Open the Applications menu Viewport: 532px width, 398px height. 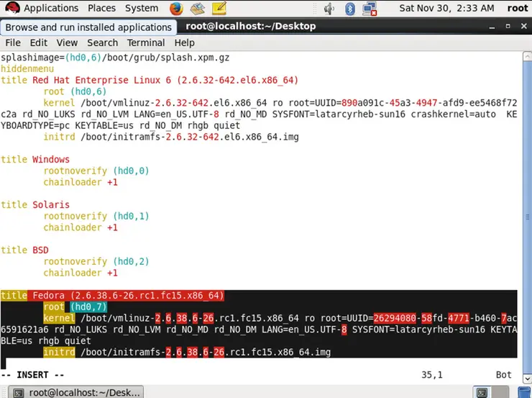click(51, 9)
